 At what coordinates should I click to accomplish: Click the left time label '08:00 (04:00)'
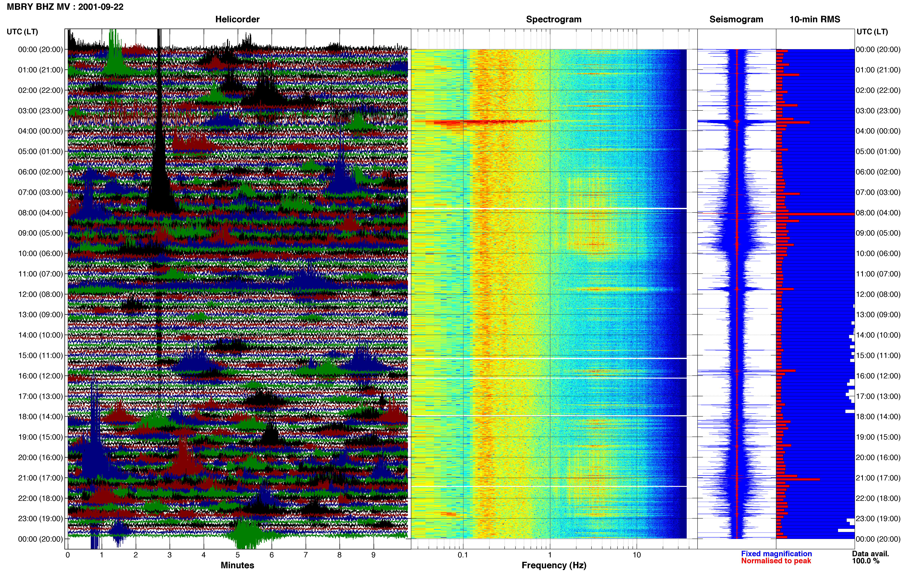[x=41, y=213]
